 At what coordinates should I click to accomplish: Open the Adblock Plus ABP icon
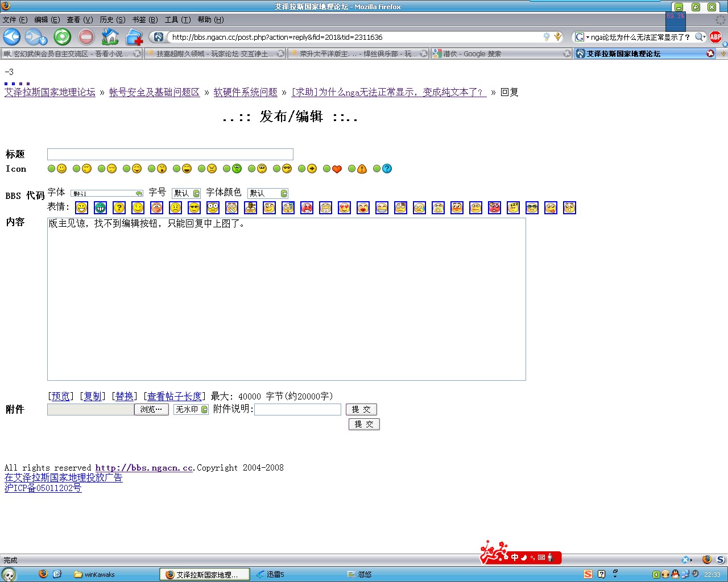point(715,37)
